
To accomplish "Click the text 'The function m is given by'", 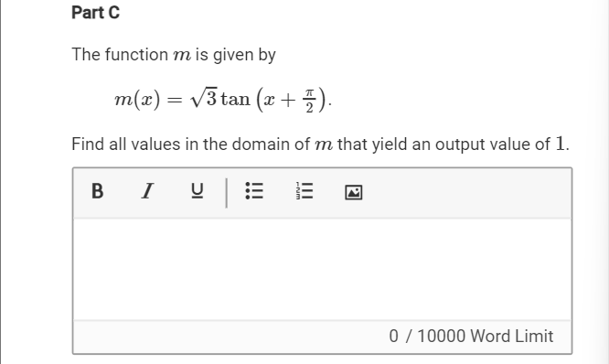I will (174, 55).
